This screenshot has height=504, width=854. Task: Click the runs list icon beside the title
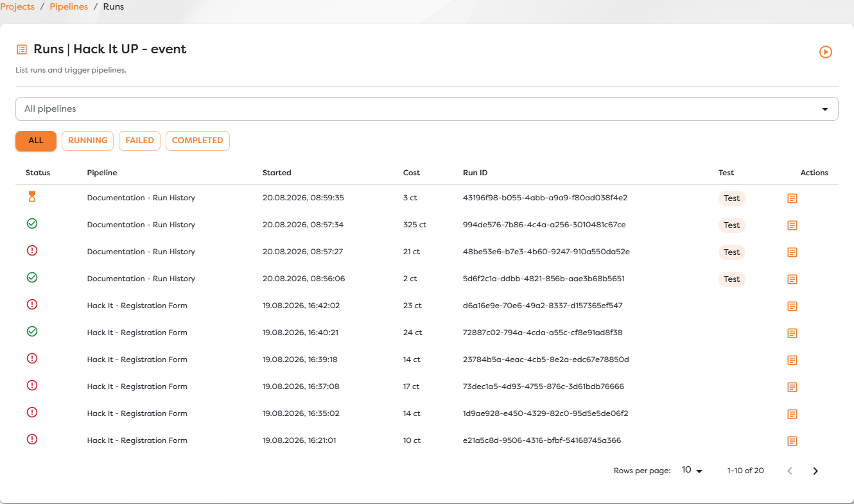22,49
